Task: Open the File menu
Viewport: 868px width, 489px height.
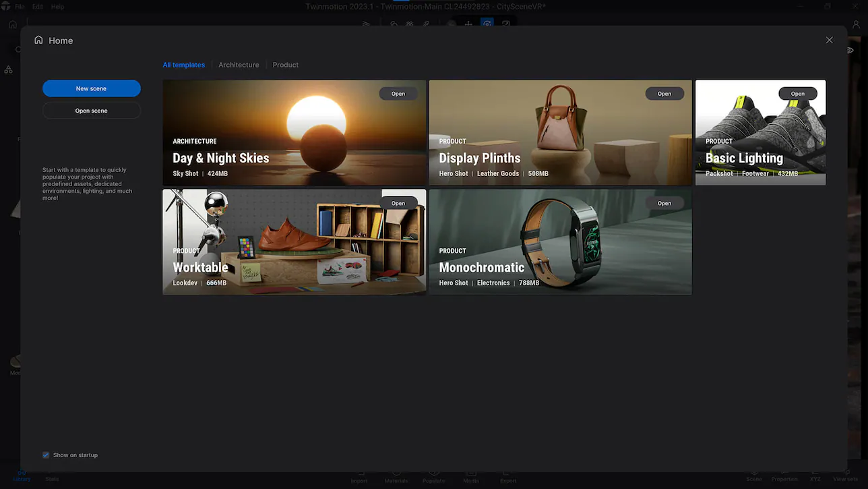Action: (x=20, y=6)
